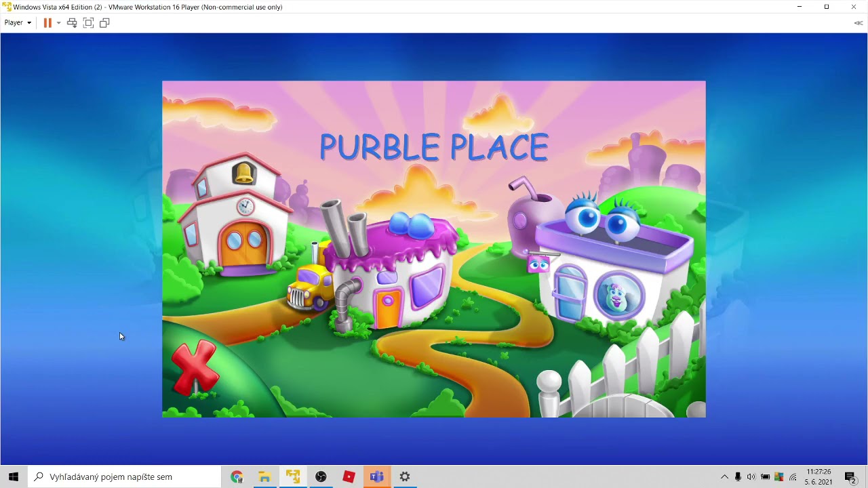868x488 pixels.
Task: Open OBS Studio from the taskbar
Action: click(321, 476)
